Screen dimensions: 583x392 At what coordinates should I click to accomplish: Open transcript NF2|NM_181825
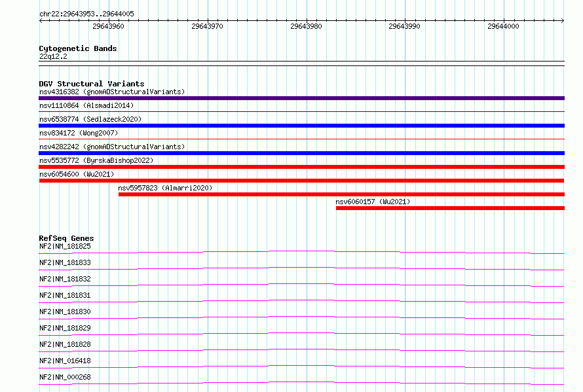coord(65,246)
